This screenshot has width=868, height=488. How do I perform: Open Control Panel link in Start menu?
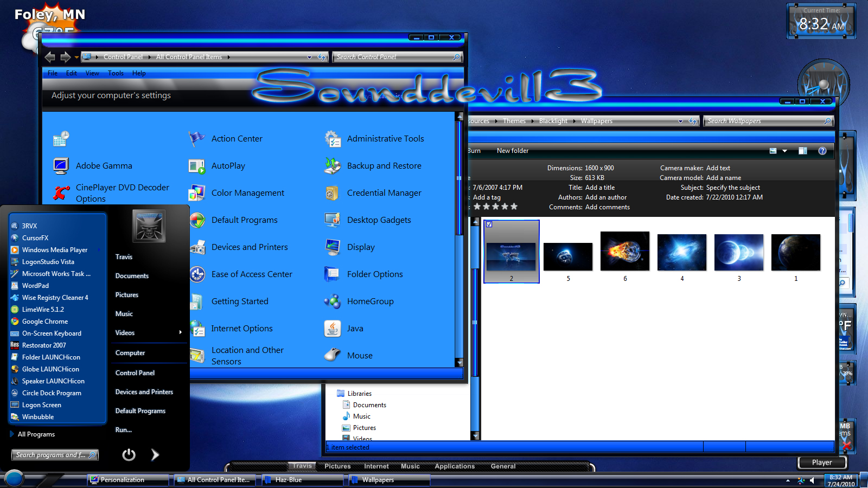(135, 373)
